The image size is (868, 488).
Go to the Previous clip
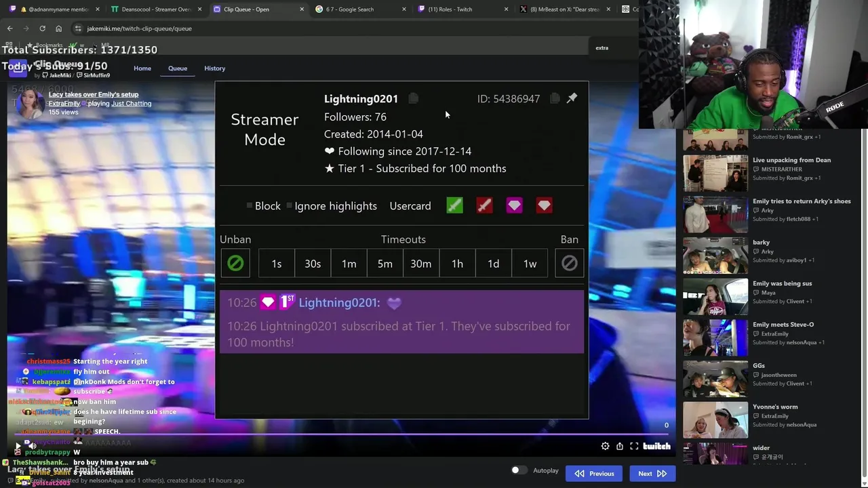[x=594, y=474]
